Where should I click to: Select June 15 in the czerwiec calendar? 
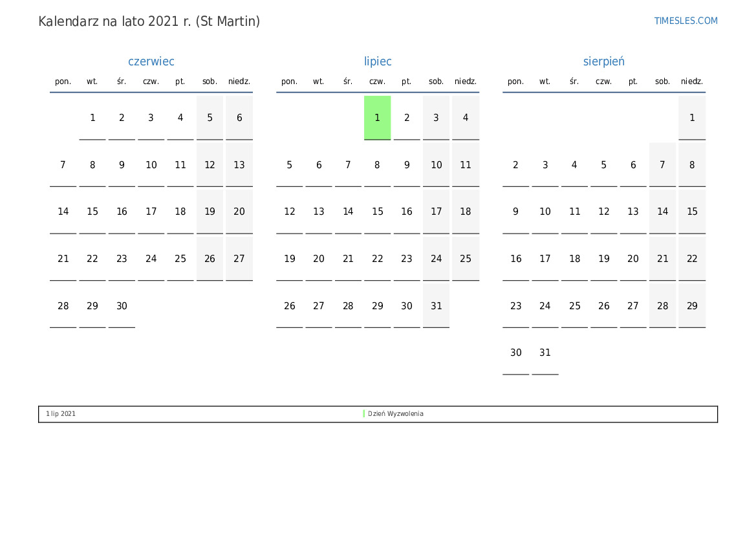[92, 212]
